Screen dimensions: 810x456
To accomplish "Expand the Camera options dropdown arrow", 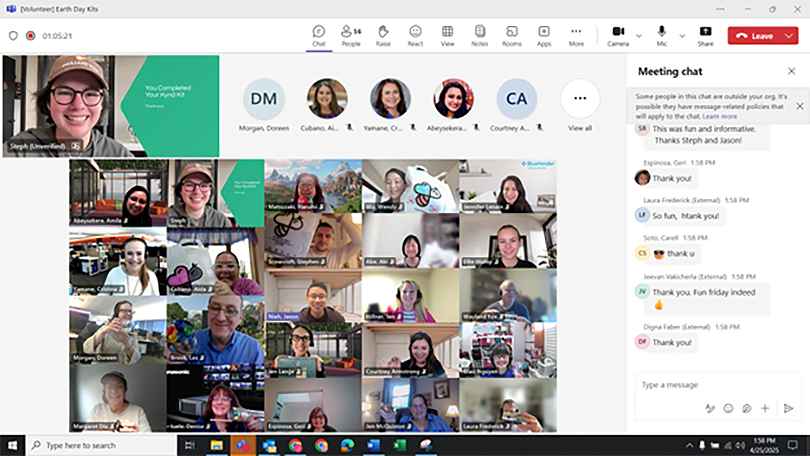I will tap(640, 35).
